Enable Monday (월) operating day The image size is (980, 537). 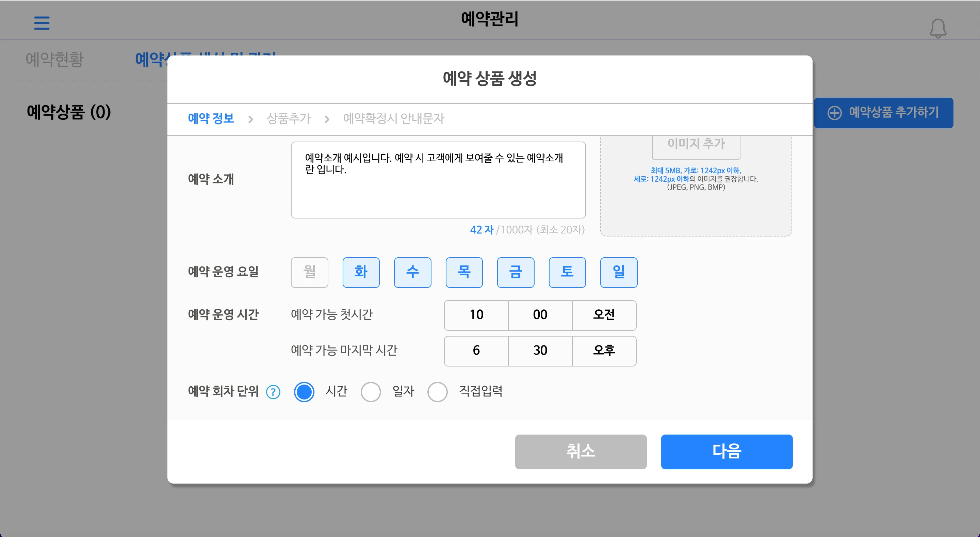(x=309, y=272)
